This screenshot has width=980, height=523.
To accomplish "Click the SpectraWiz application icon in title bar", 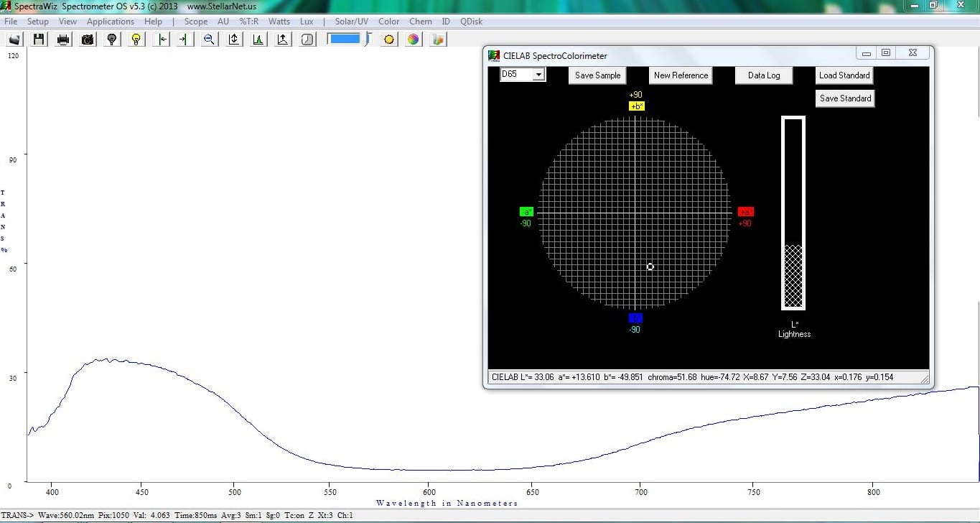I will tap(7, 6).
